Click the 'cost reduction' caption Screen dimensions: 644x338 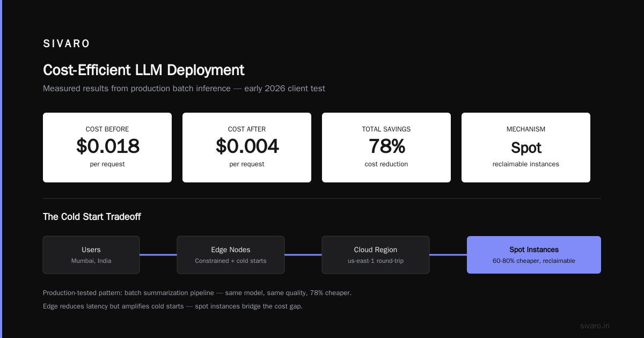[386, 164]
